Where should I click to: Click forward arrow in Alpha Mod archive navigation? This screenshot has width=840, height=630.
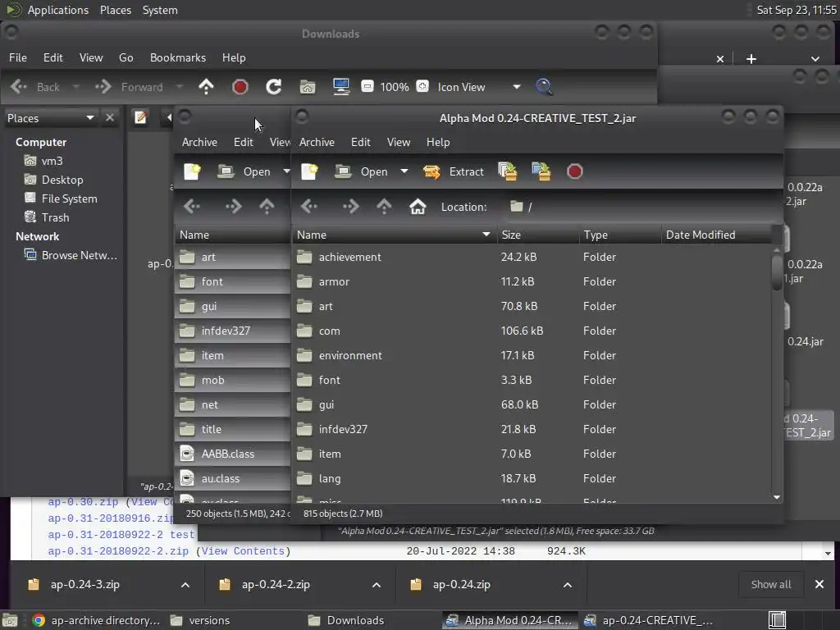[350, 206]
